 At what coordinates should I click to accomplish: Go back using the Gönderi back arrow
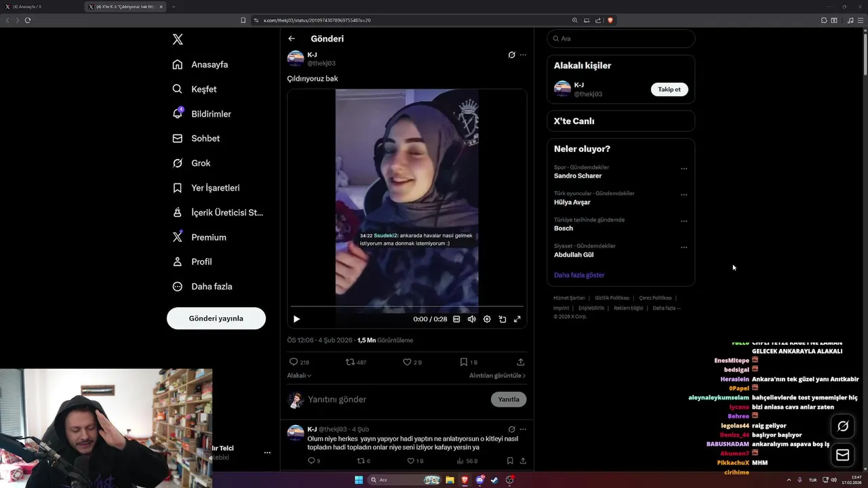(x=292, y=39)
